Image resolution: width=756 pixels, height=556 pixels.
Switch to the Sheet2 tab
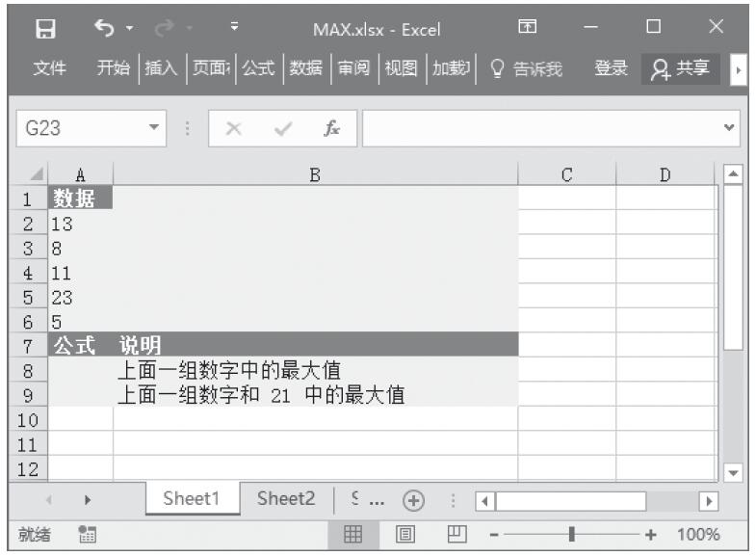click(x=286, y=499)
